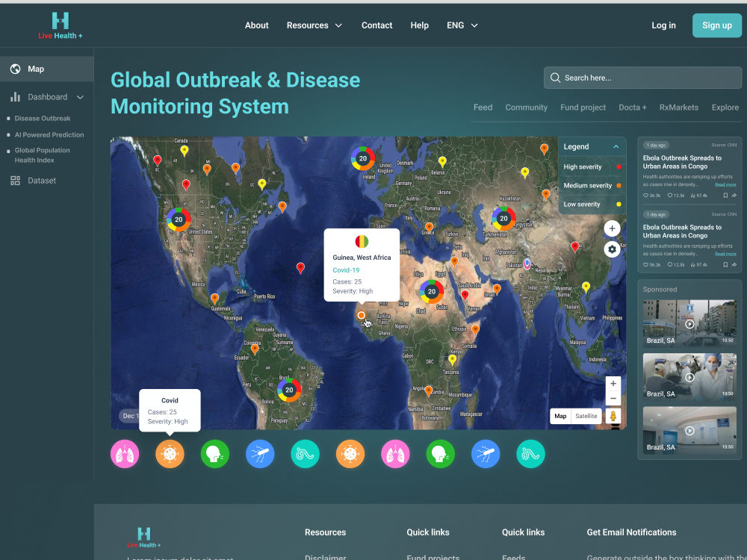Click the orange marker on Guinea, West Africa
The image size is (747, 560).
click(361, 315)
